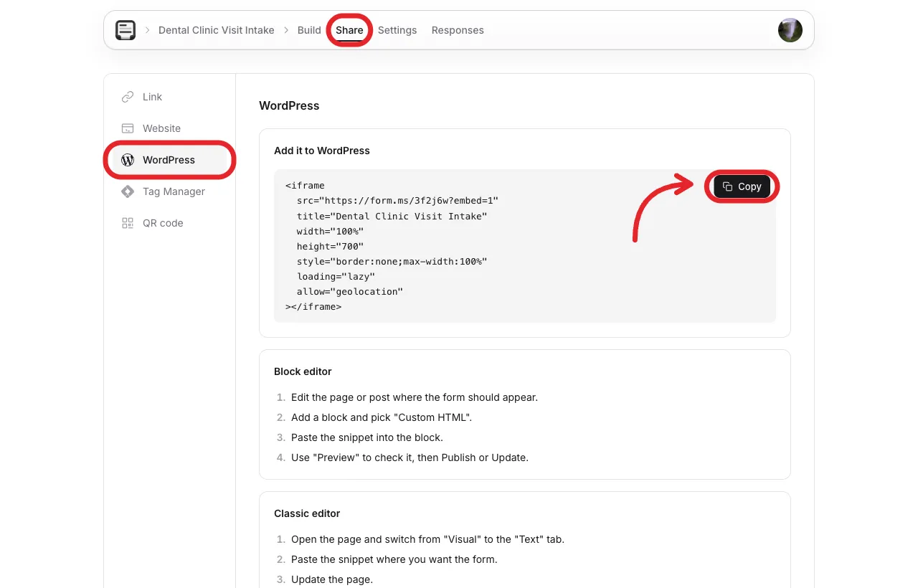Open the user profile avatar
Viewport: 918px width, 588px height.
pyautogui.click(x=790, y=30)
